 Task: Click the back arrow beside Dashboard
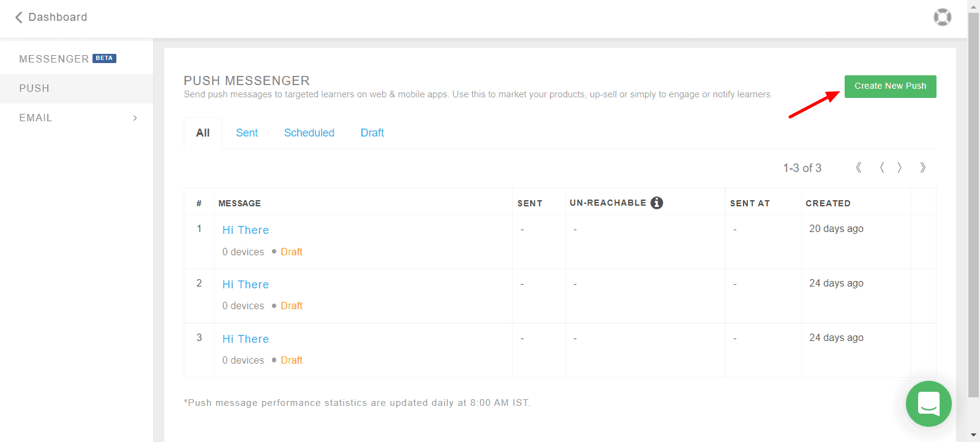(18, 17)
